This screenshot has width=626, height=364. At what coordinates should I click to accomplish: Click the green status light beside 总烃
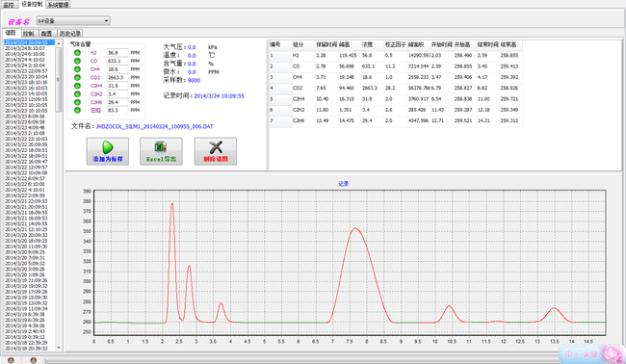pos(77,110)
